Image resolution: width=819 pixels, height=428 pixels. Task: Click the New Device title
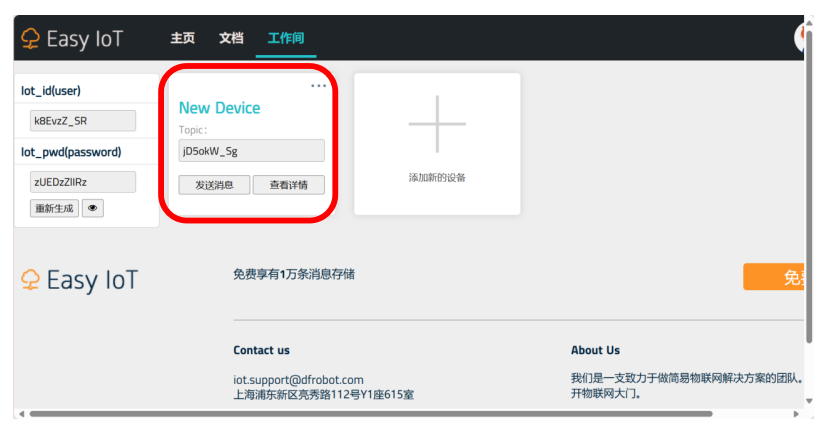point(219,108)
